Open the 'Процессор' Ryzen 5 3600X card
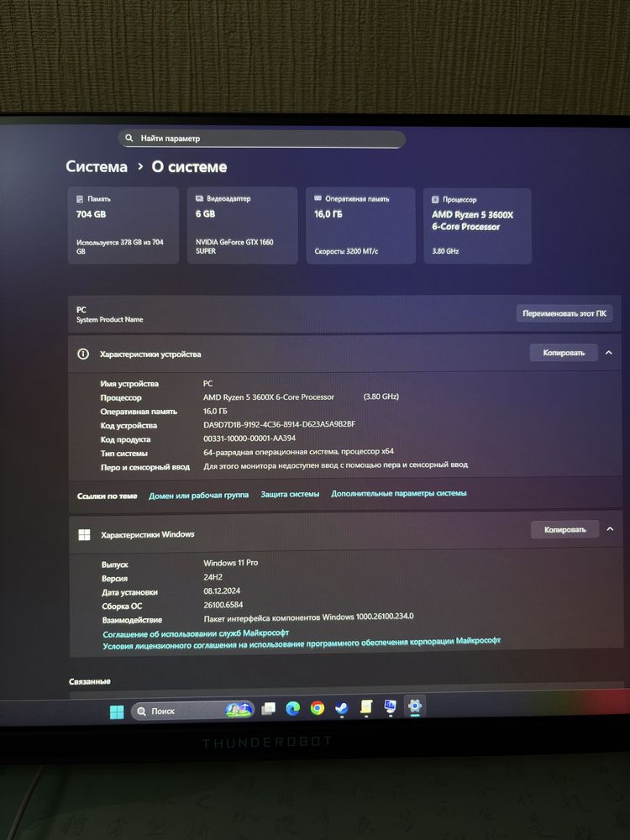 point(478,226)
